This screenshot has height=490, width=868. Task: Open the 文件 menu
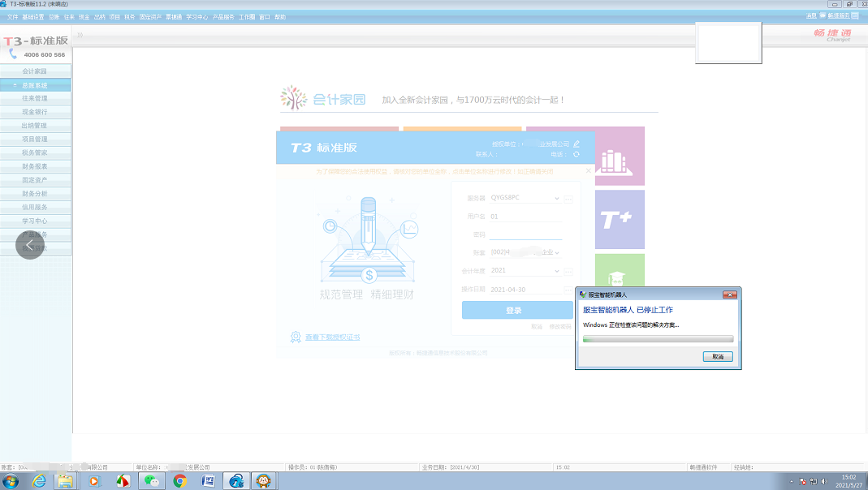(13, 17)
